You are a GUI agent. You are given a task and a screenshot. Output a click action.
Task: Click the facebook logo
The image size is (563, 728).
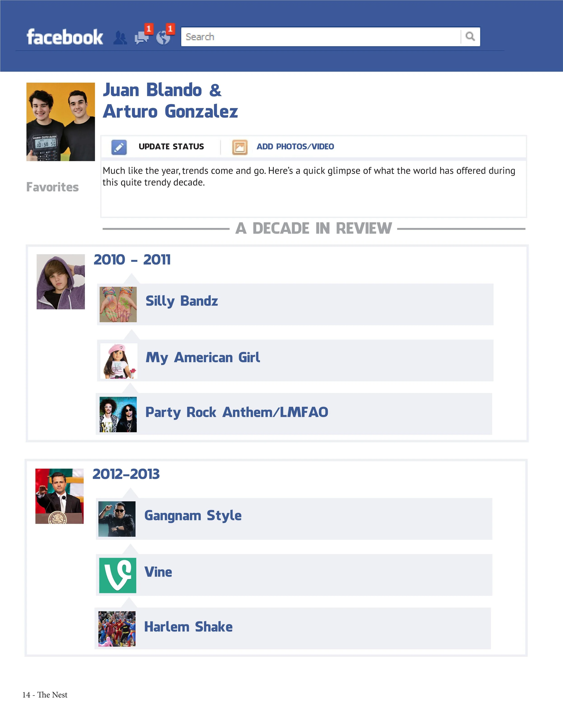65,37
